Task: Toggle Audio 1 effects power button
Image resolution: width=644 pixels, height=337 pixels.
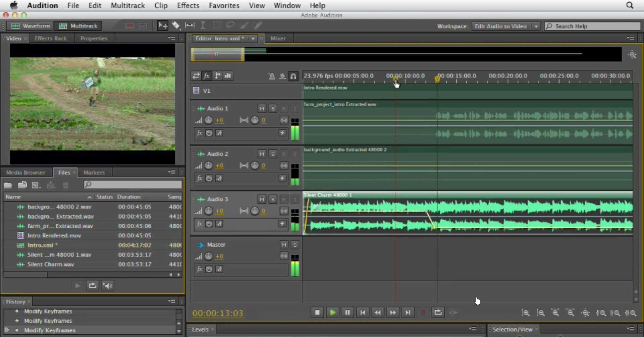Action: tap(209, 133)
